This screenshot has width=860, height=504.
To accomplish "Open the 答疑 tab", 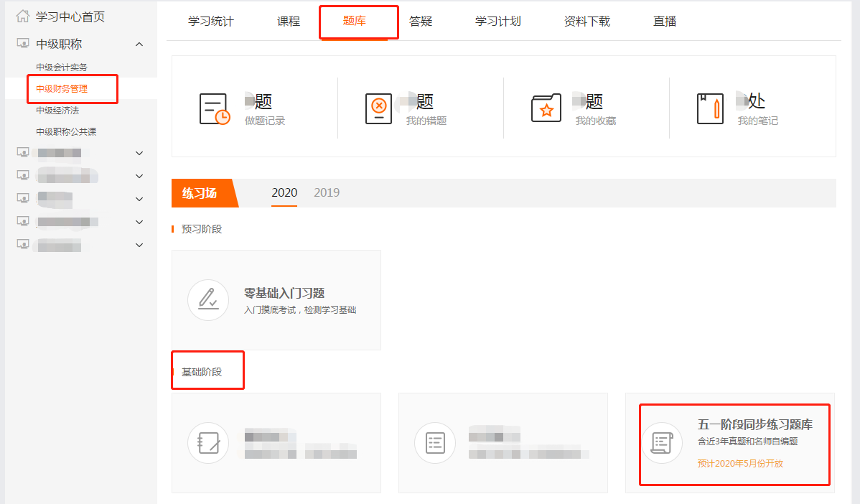I will click(x=421, y=22).
